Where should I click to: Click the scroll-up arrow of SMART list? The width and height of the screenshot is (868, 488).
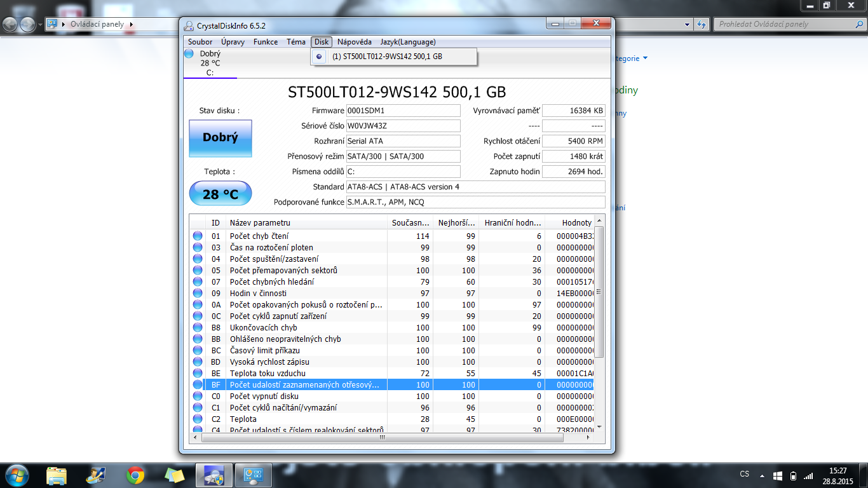599,220
